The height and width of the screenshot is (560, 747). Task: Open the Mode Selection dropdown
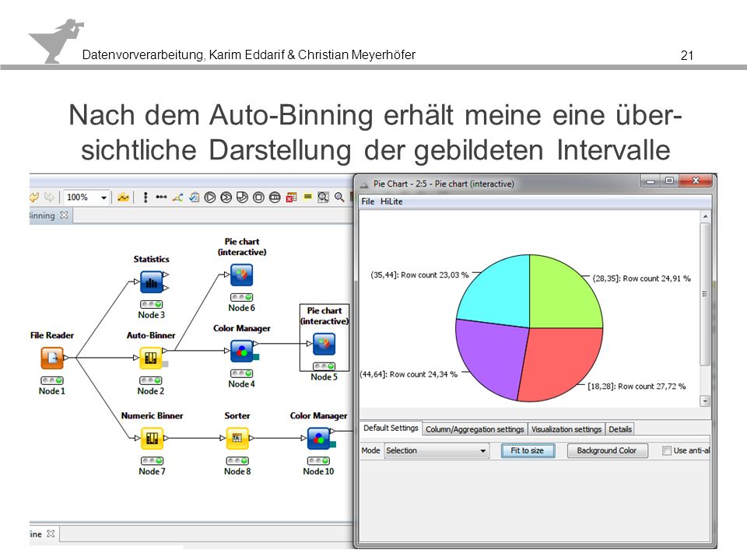(x=437, y=450)
